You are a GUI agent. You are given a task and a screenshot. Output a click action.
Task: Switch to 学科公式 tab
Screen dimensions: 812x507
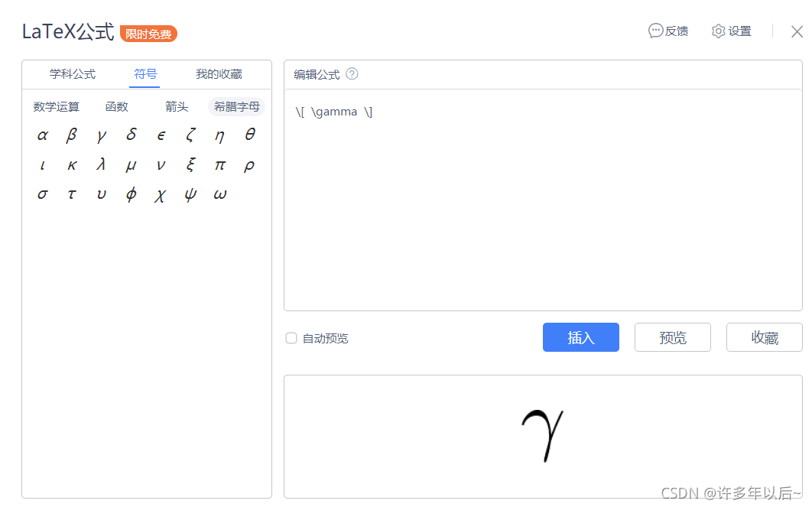coord(73,74)
